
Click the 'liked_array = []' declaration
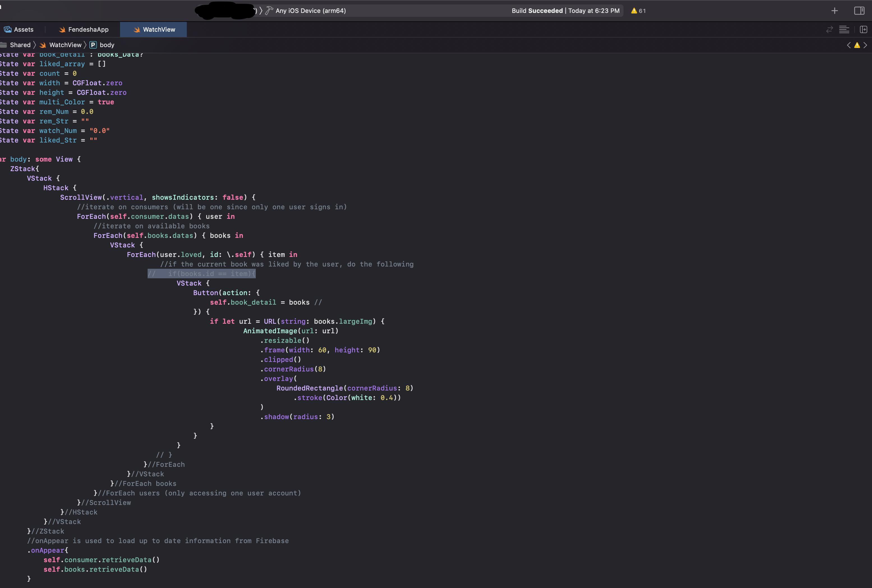pos(72,64)
